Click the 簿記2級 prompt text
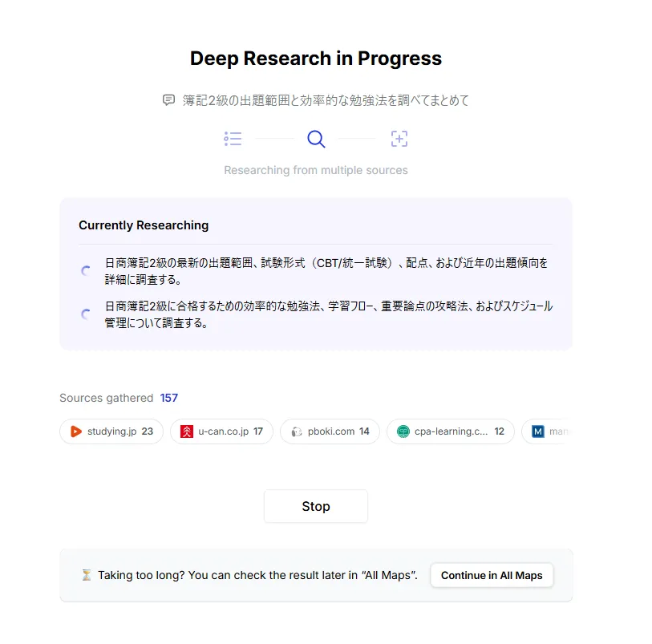 click(x=326, y=100)
